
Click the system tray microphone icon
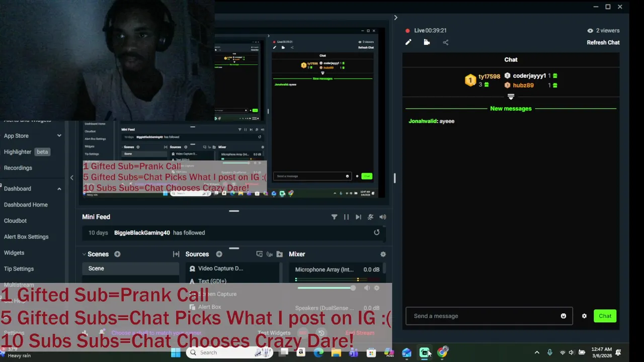coord(549,352)
